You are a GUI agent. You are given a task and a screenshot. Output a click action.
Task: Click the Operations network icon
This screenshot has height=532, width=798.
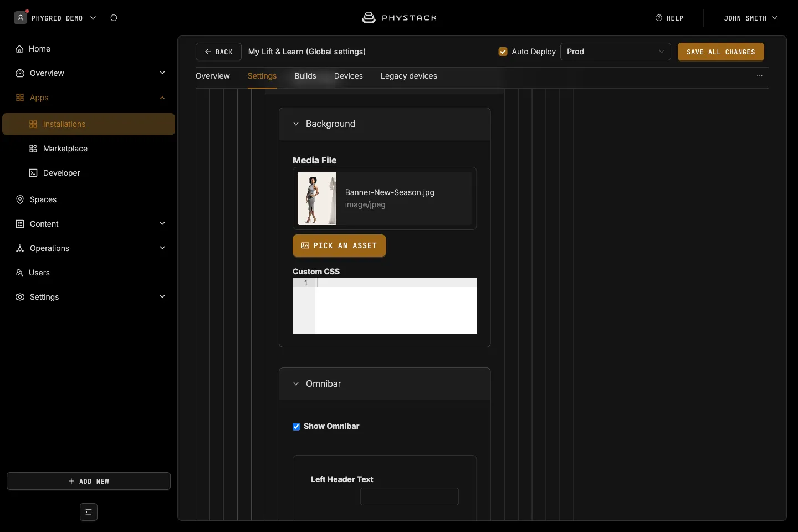pos(20,248)
